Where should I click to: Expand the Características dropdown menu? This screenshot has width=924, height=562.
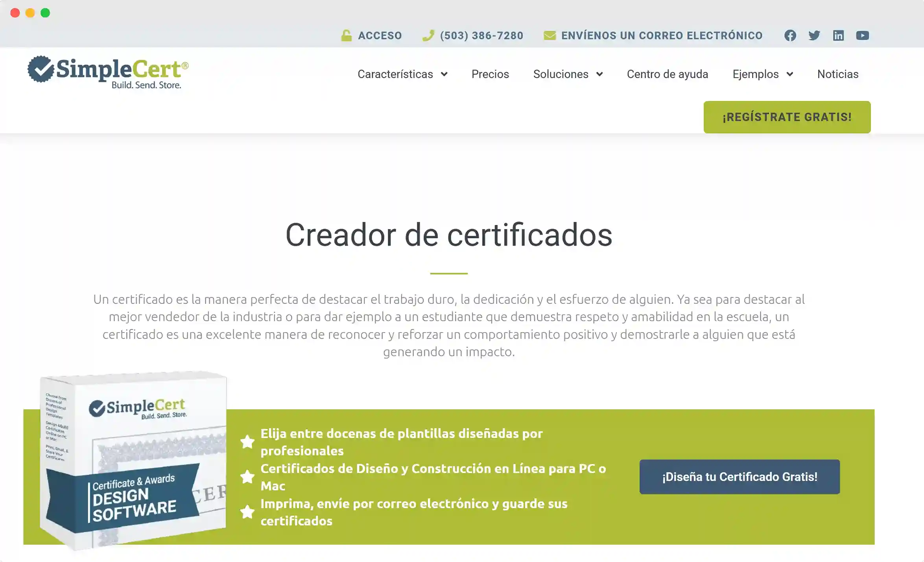(402, 74)
